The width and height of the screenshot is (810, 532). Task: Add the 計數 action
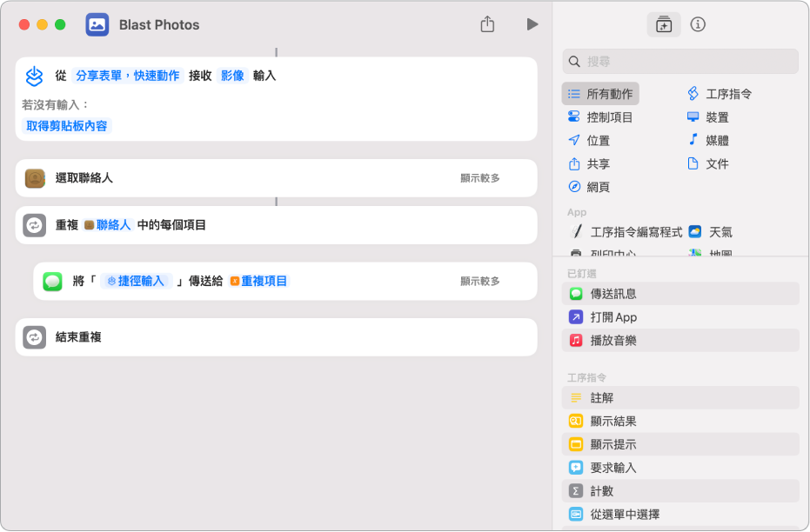(679, 491)
